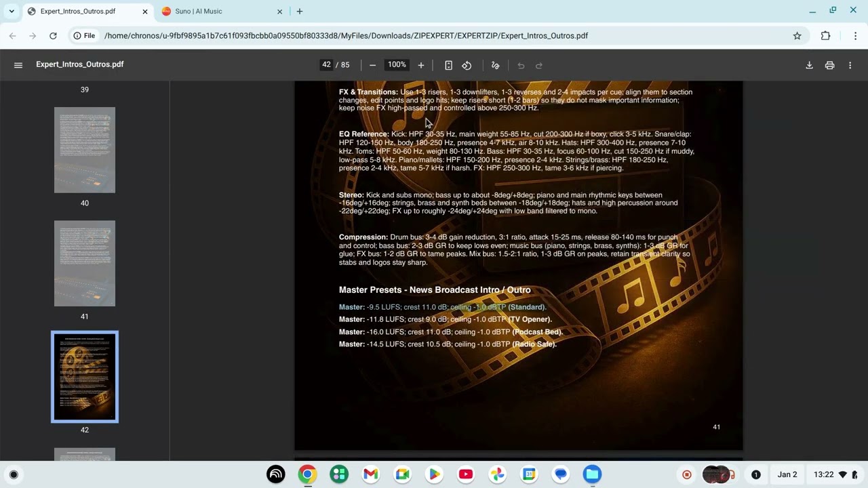Open the Messages app on the shelf
Viewport: 868px width, 488px height.
pos(561,474)
